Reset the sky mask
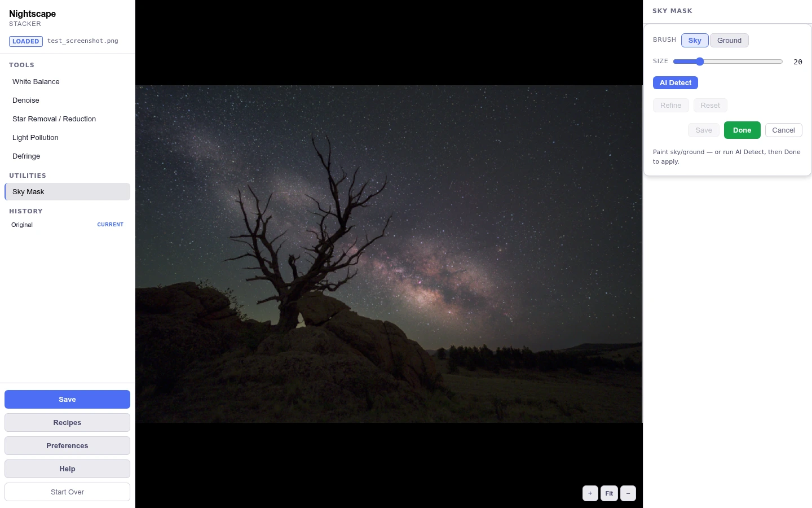The image size is (812, 508). pyautogui.click(x=710, y=106)
